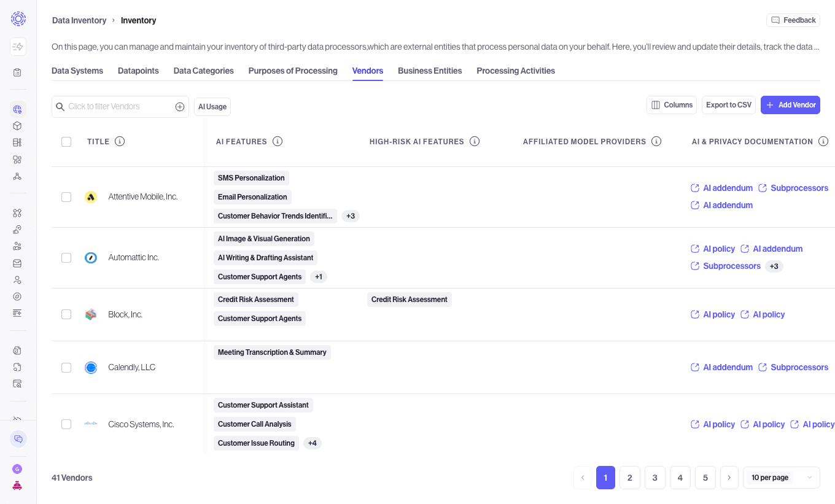Image resolution: width=835 pixels, height=504 pixels.
Task: Open the Automattic AI policy link
Action: (713, 249)
